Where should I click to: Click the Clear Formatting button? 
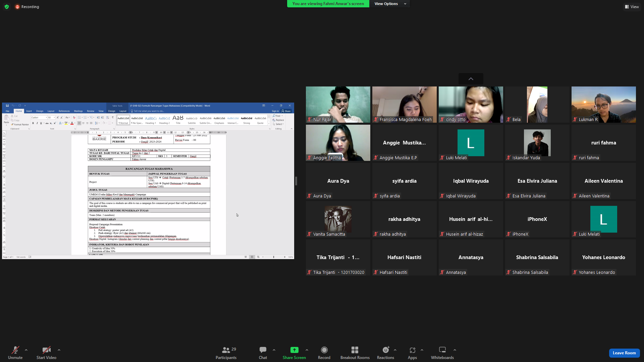pyautogui.click(x=74, y=117)
